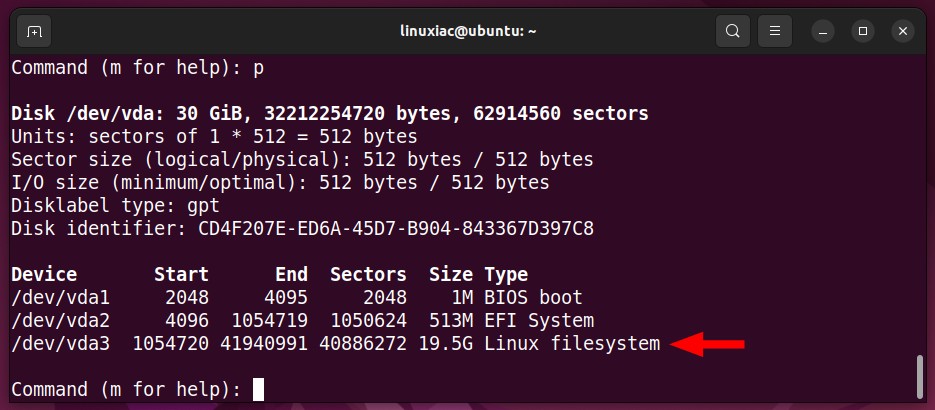This screenshot has width=935, height=410.
Task: Open the terminal search tool
Action: pos(732,31)
